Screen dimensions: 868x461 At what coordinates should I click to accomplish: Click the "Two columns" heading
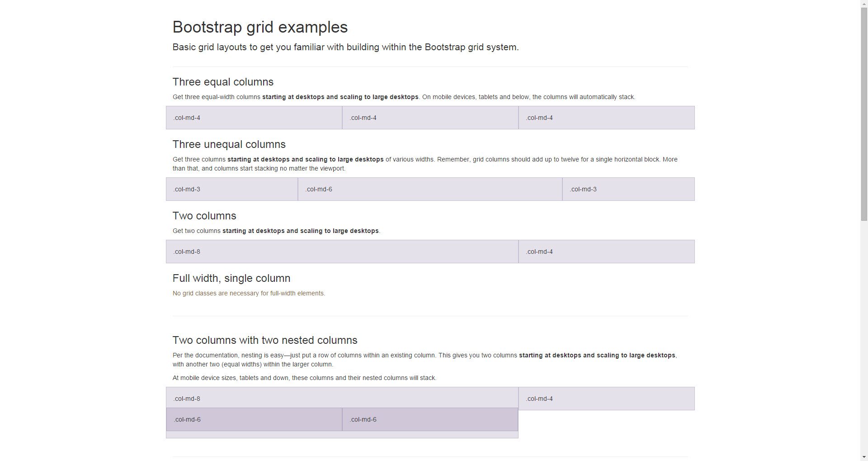pos(204,216)
